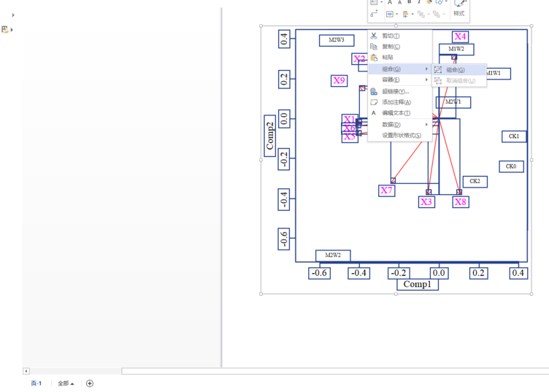
Task: Click the add comment note icon
Action: click(x=374, y=102)
